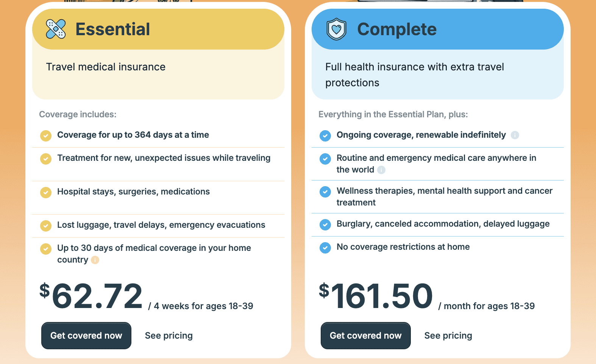Viewport: 596px width, 364px height.
Task: Select the Essential plan header
Action: click(113, 29)
